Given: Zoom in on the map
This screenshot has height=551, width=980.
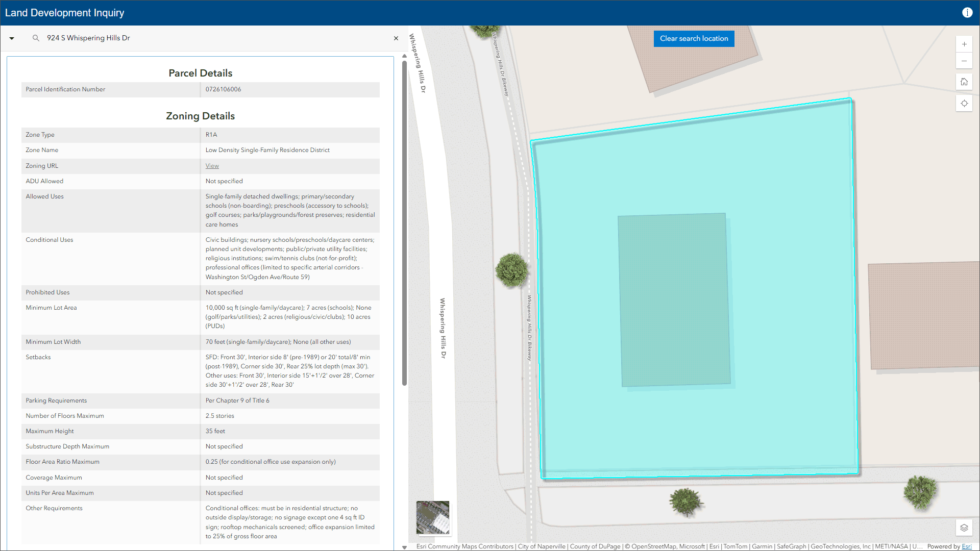Looking at the screenshot, I should [964, 44].
